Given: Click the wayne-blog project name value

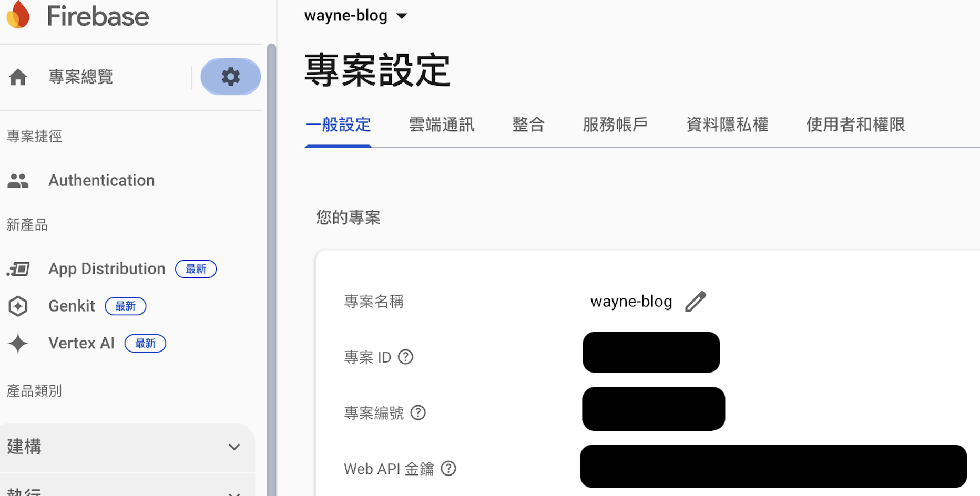Looking at the screenshot, I should coord(631,302).
